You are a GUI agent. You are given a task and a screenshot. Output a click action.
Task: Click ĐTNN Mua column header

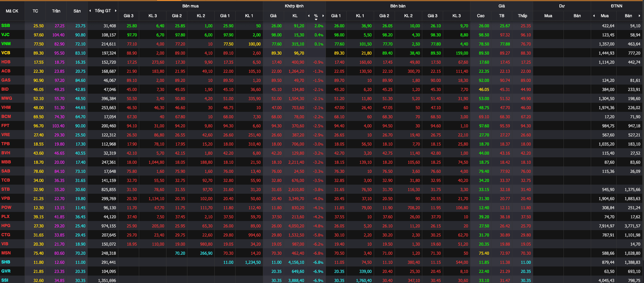[605, 16]
